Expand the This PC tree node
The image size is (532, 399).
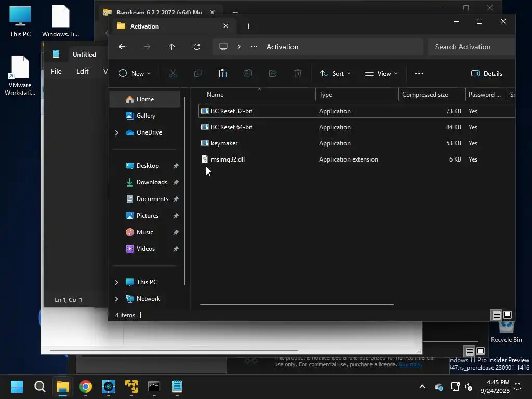117,282
